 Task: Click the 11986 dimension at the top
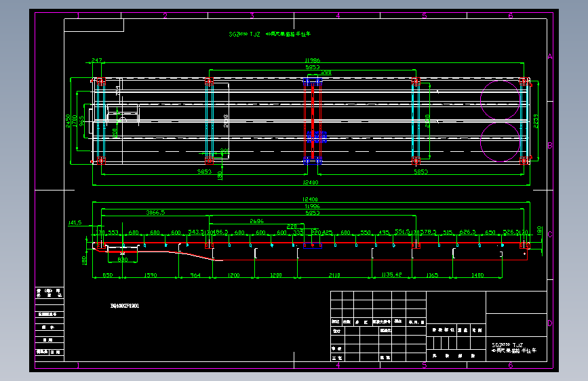click(x=313, y=61)
